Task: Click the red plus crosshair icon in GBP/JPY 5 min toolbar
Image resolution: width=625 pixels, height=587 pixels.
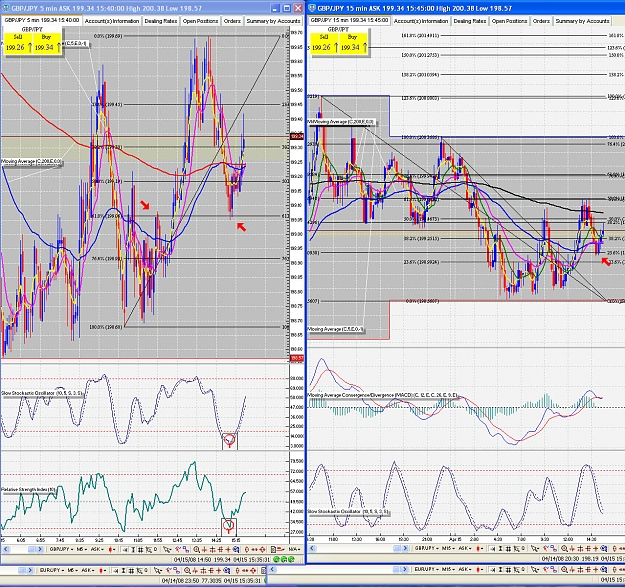Action: click(x=228, y=550)
